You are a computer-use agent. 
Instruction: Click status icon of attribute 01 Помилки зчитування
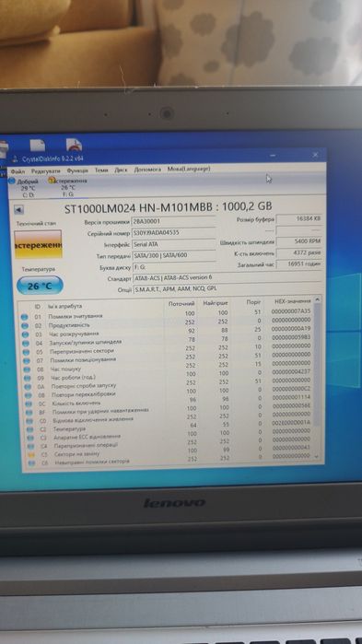tap(24, 317)
